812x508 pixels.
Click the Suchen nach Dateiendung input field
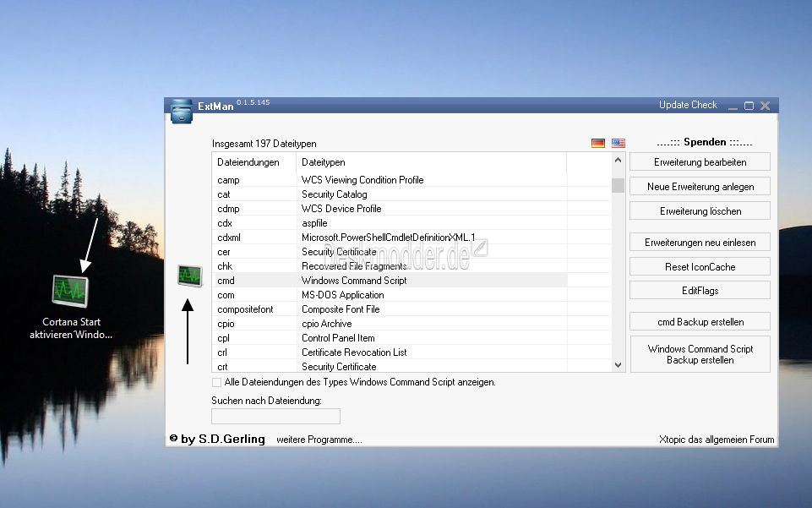point(275,416)
